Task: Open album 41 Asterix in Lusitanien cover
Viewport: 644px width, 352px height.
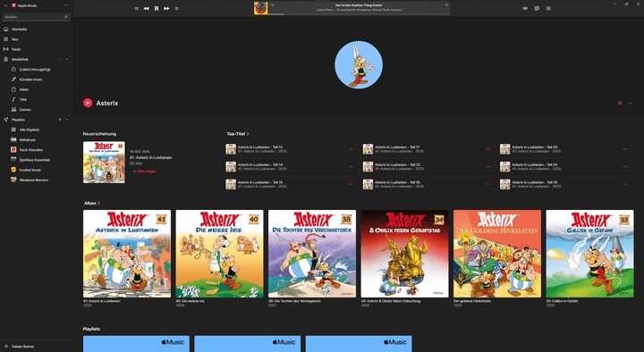Action: click(127, 254)
